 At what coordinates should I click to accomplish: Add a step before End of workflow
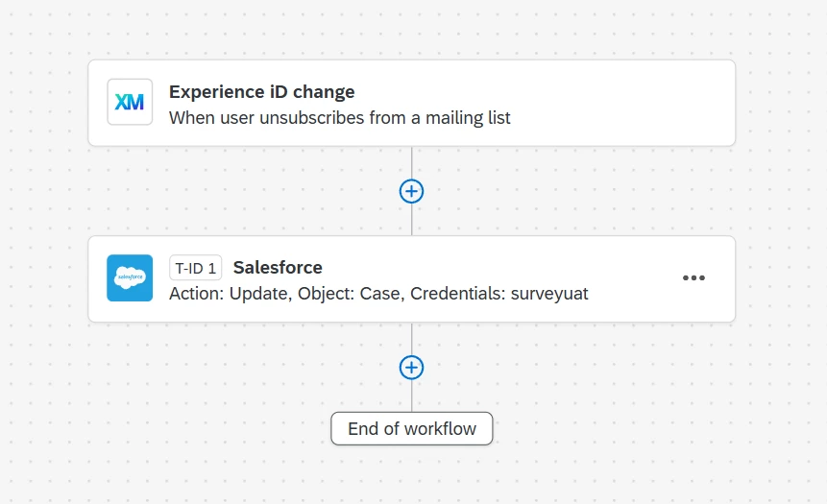coord(411,368)
